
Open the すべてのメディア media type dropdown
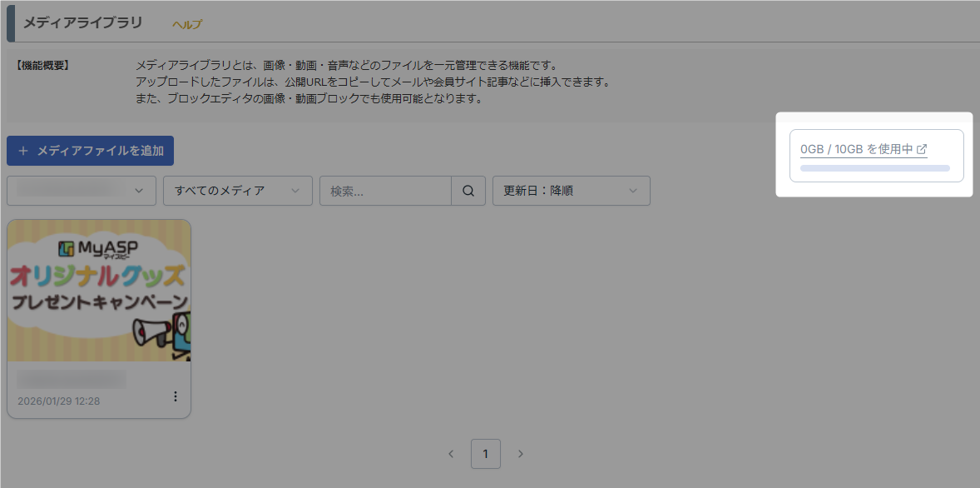pyautogui.click(x=237, y=190)
